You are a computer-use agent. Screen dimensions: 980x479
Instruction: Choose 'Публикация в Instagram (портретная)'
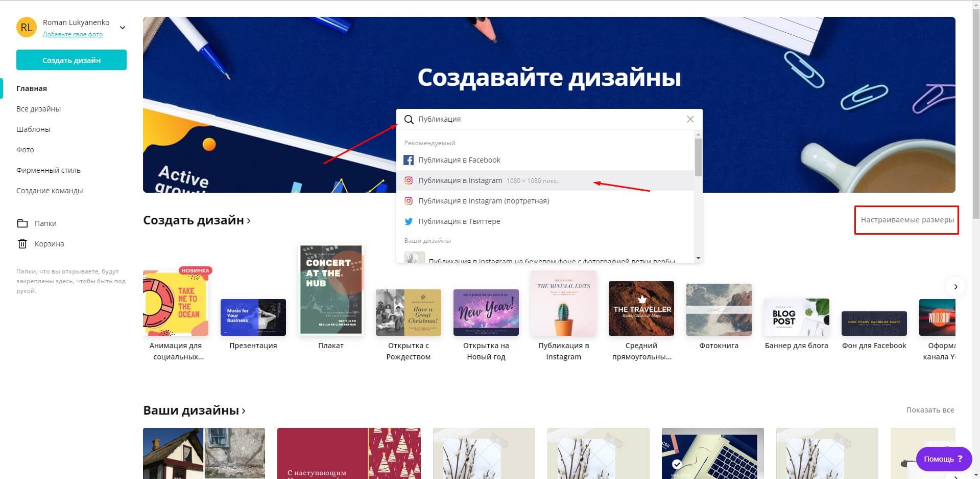484,201
